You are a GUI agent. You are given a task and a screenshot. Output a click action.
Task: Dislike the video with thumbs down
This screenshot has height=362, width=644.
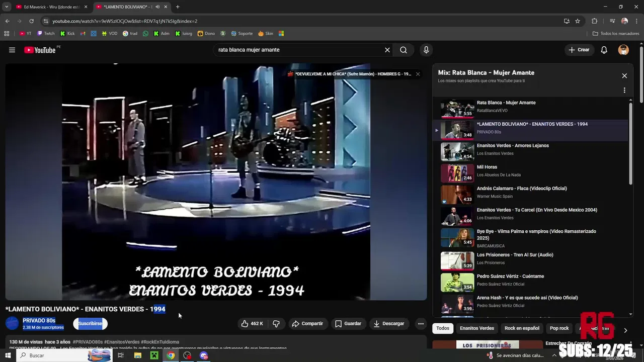(x=276, y=324)
